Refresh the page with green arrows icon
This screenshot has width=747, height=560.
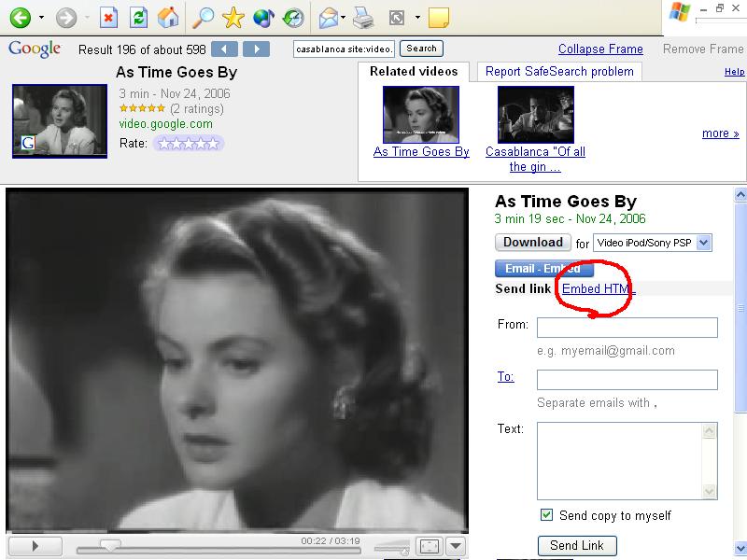138,18
